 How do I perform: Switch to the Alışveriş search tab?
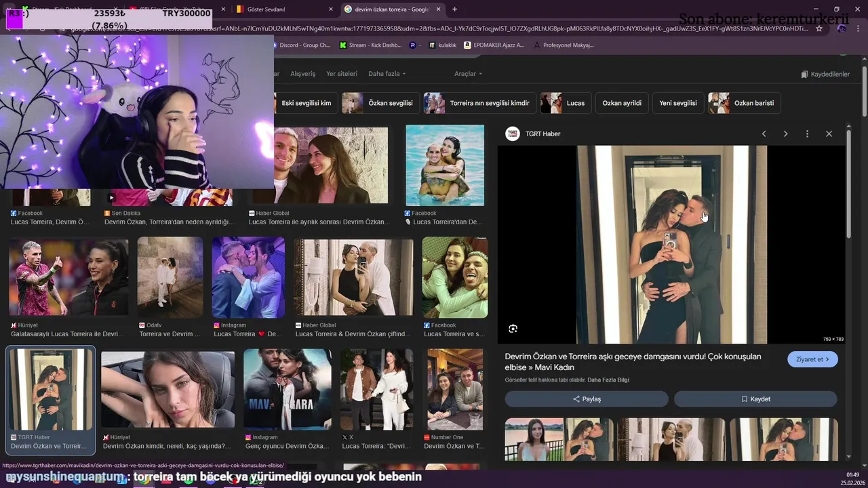click(x=302, y=73)
